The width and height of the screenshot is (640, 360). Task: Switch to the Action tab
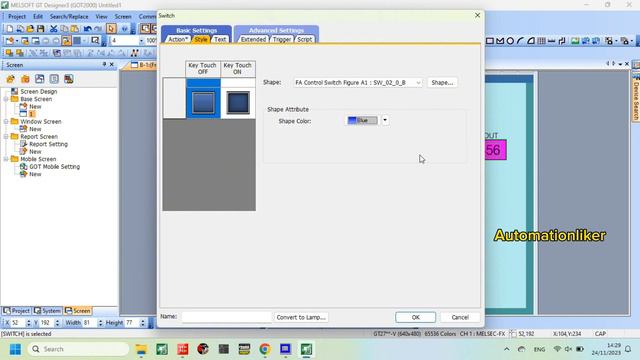[x=178, y=39]
